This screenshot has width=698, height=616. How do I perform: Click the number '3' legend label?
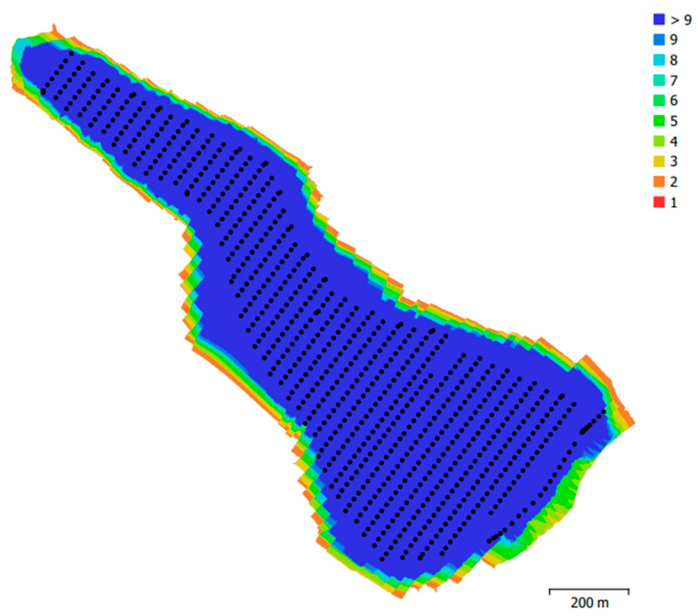[x=674, y=161]
